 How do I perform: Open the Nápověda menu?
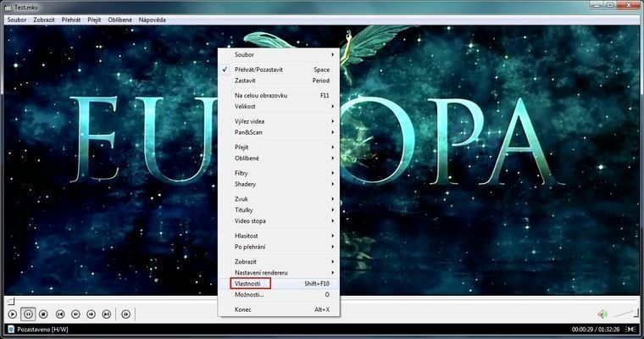(152, 19)
